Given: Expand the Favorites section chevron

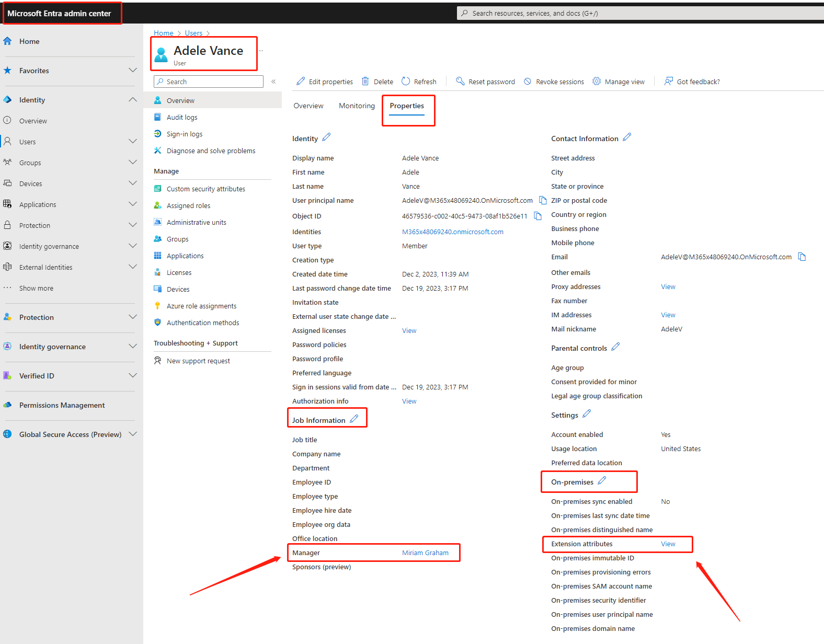Looking at the screenshot, I should (x=133, y=70).
